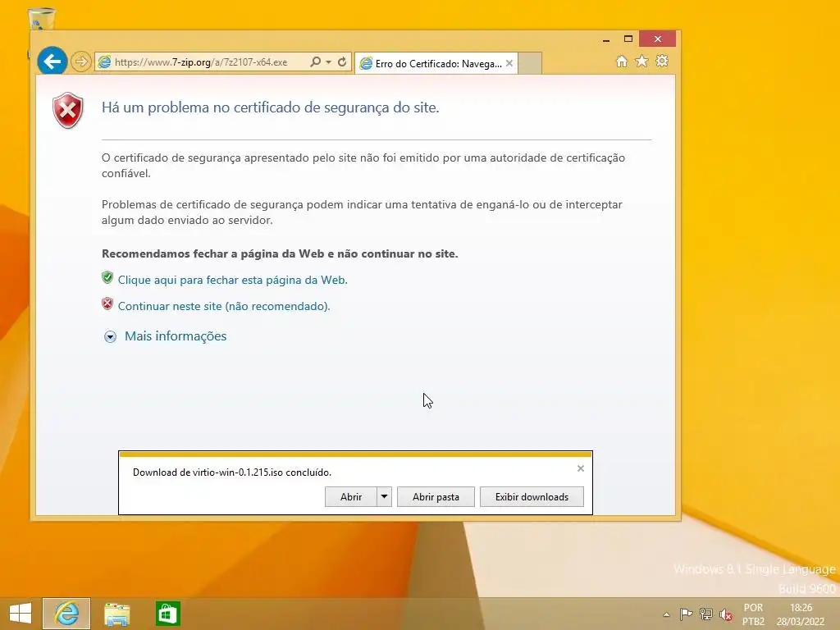Image resolution: width=840 pixels, height=630 pixels.
Task: Show hidden tray icons arrow
Action: point(666,614)
